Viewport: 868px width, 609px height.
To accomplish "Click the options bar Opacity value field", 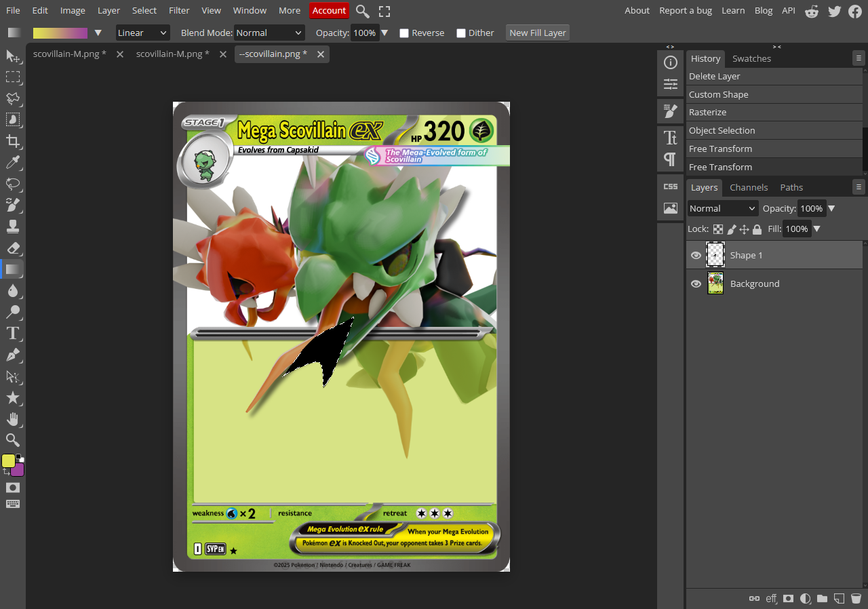I will 365,33.
